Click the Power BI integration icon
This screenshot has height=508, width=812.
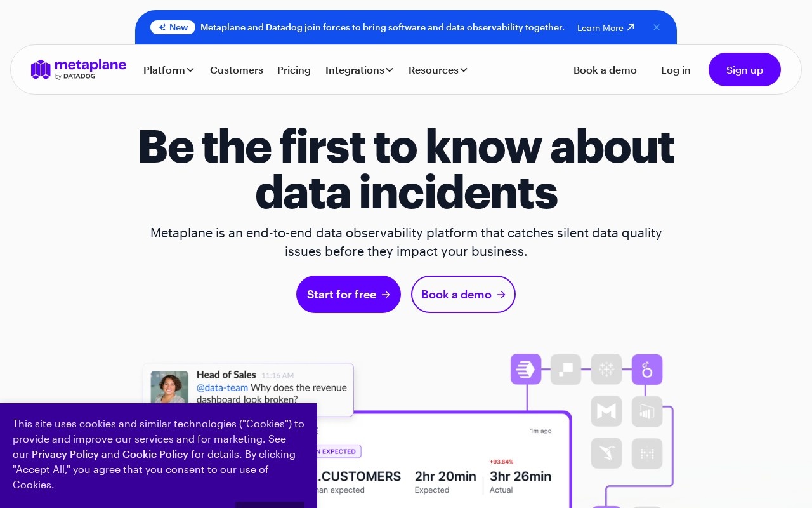(647, 411)
